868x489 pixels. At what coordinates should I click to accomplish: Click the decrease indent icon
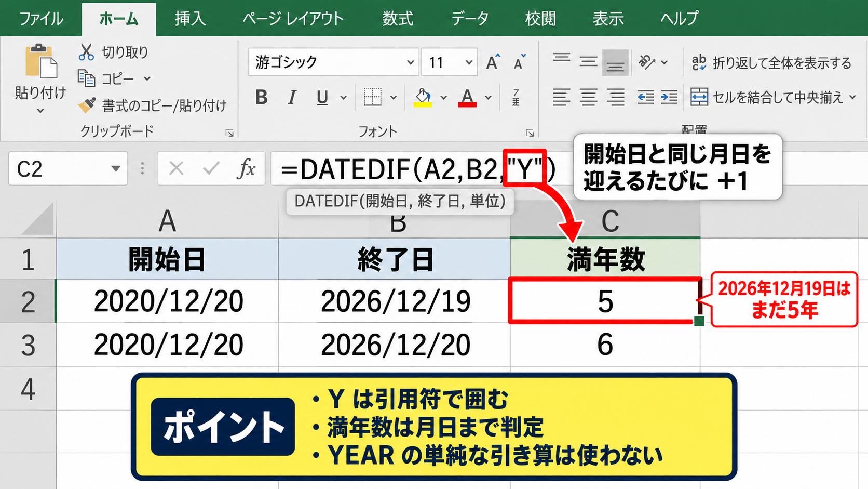645,97
